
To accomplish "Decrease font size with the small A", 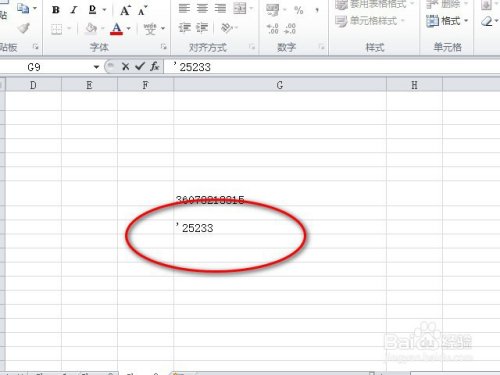I will click(x=143, y=10).
